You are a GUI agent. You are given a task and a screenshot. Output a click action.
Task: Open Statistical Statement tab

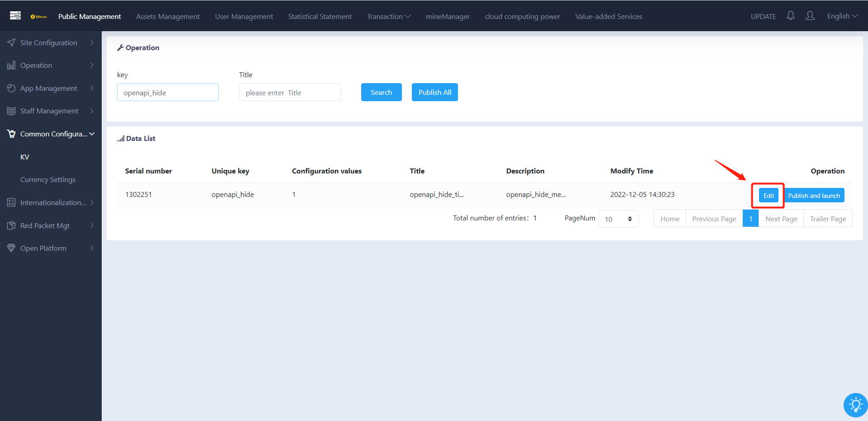click(x=320, y=16)
